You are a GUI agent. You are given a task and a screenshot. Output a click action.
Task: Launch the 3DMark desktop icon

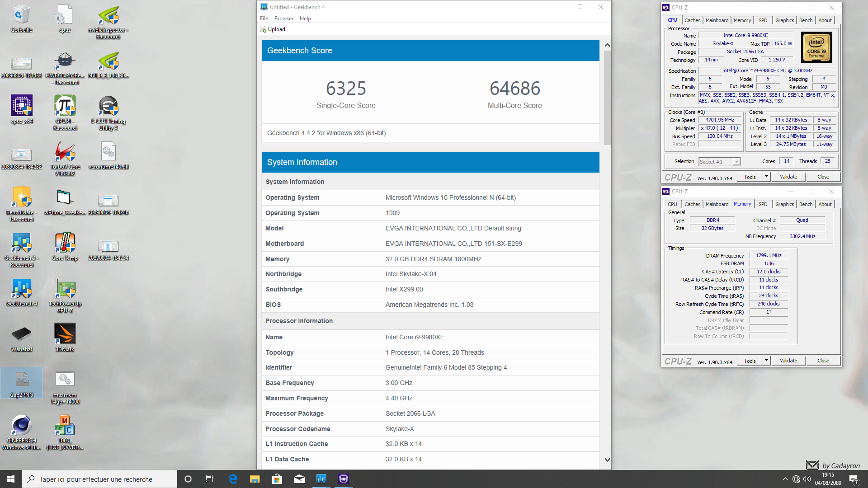click(65, 338)
